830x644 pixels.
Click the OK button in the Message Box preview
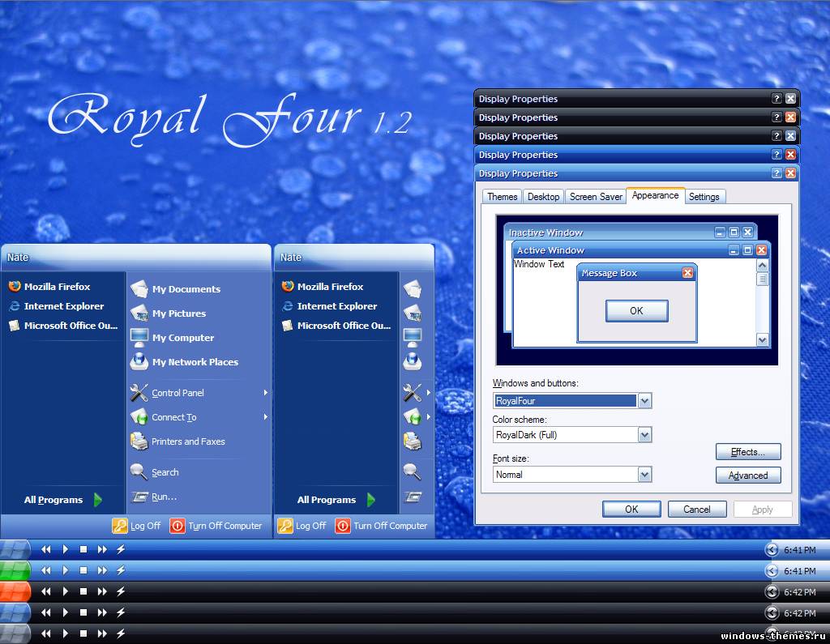tap(636, 310)
